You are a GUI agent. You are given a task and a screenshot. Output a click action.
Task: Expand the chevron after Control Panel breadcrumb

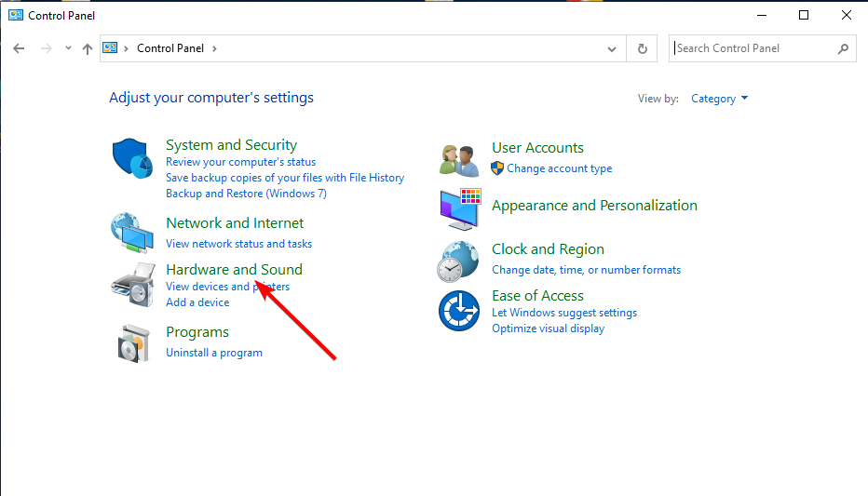(x=214, y=48)
